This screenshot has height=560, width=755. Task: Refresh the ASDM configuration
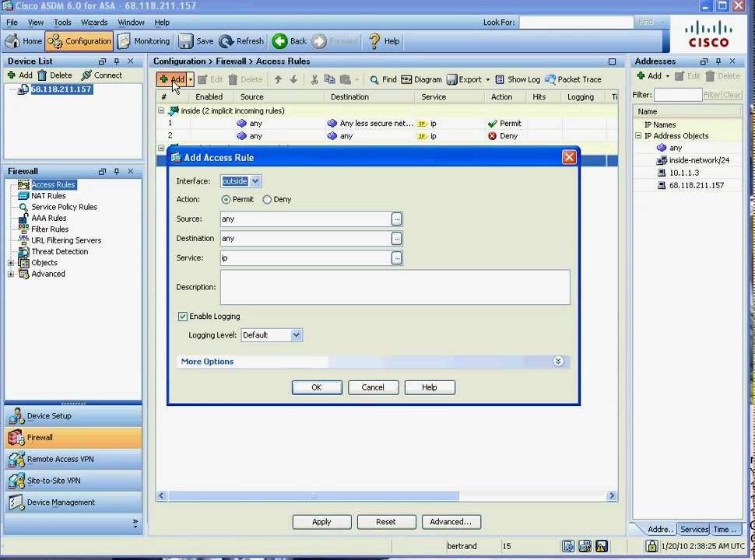(x=241, y=41)
